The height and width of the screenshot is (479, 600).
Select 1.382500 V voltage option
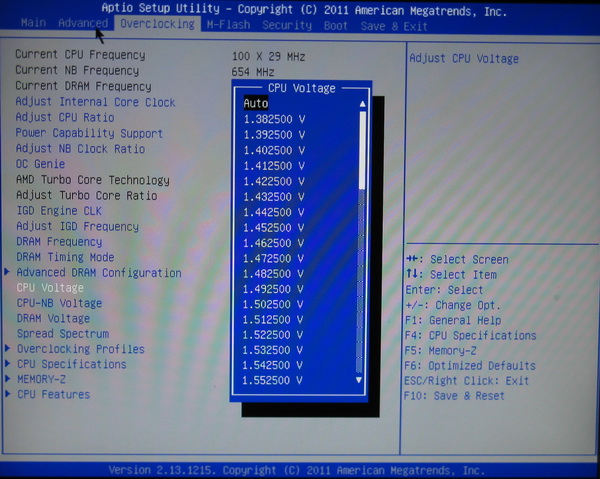point(274,119)
